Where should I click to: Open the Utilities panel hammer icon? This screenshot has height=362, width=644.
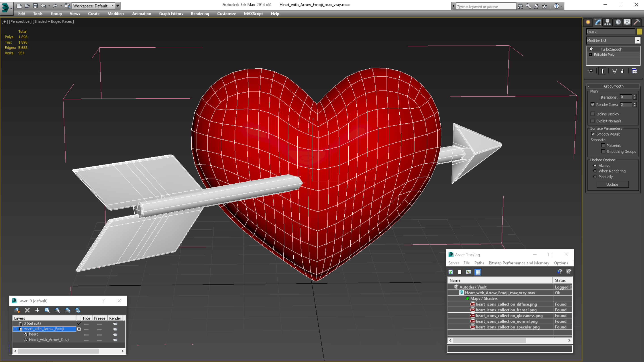click(636, 22)
